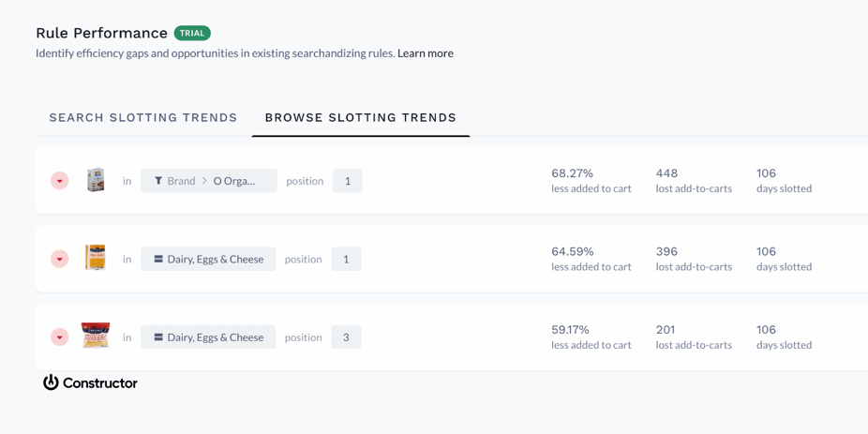Click Dairy, Eggs & Cheese chip at position 1
868x434 pixels.
208,259
